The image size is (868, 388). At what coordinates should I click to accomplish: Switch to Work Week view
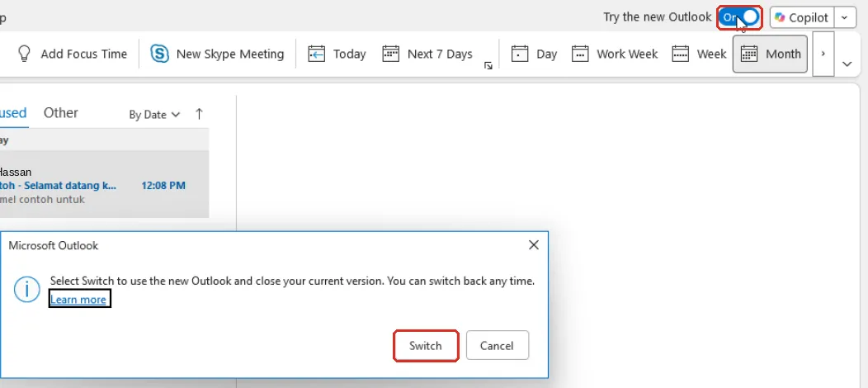tap(615, 54)
